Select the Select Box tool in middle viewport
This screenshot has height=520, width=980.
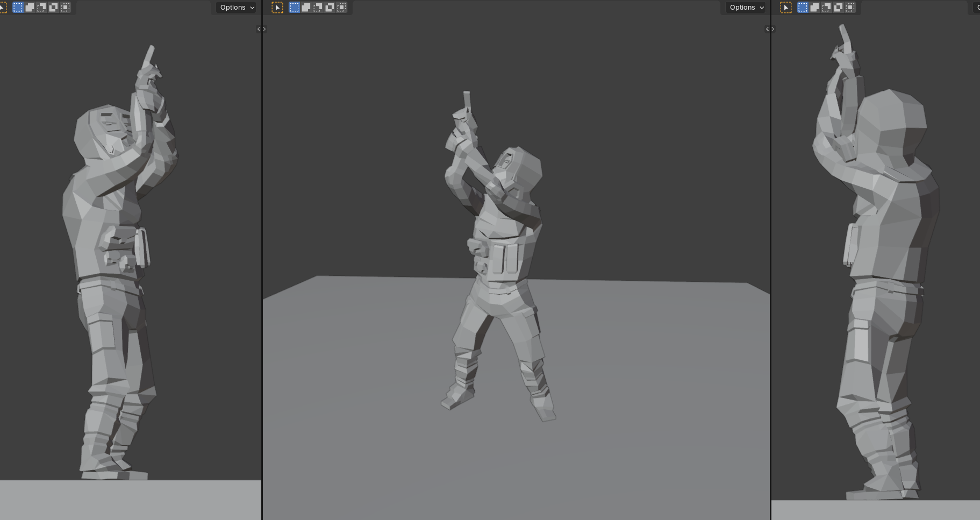tap(277, 8)
